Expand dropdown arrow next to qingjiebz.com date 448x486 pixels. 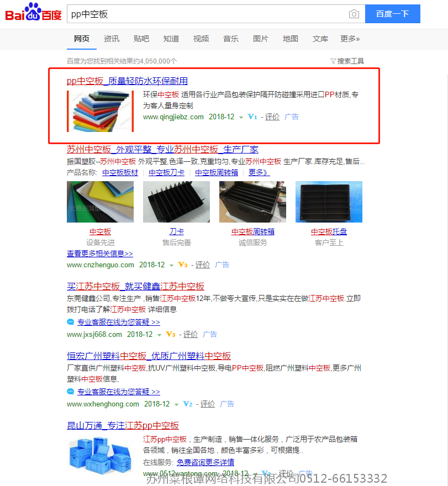pyautogui.click(x=241, y=118)
